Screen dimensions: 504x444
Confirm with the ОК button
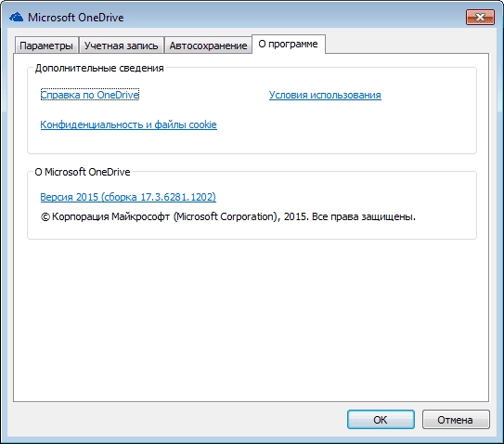(381, 420)
